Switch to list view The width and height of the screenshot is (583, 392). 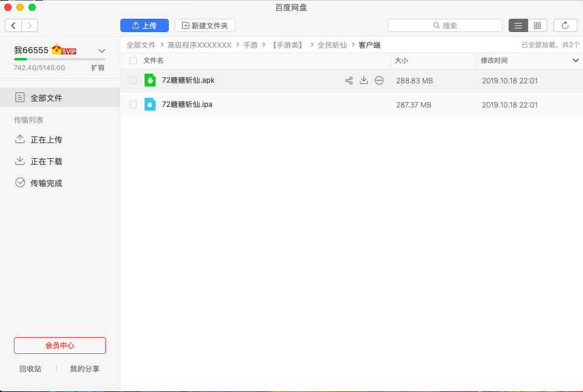(x=518, y=25)
